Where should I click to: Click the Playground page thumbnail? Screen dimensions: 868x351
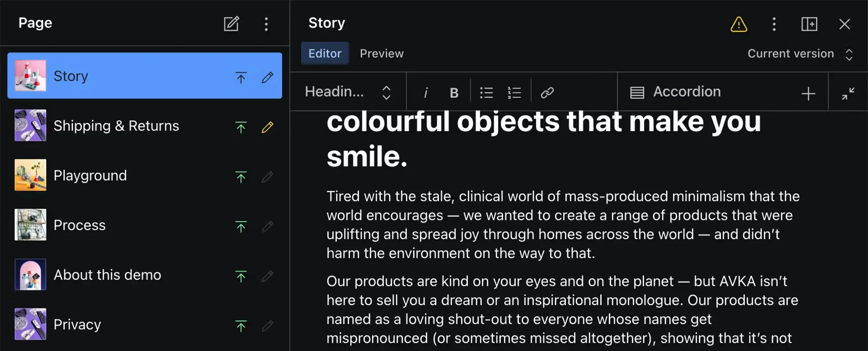coord(30,175)
